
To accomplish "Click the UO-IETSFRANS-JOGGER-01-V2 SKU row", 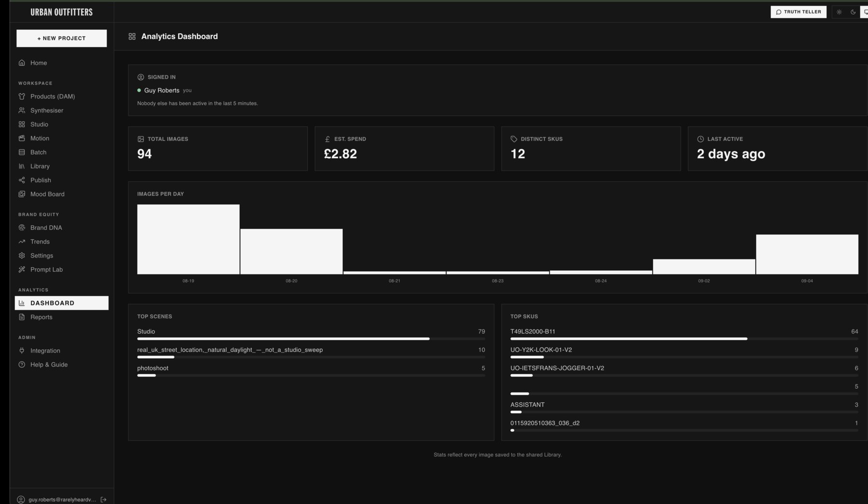I will tap(684, 371).
